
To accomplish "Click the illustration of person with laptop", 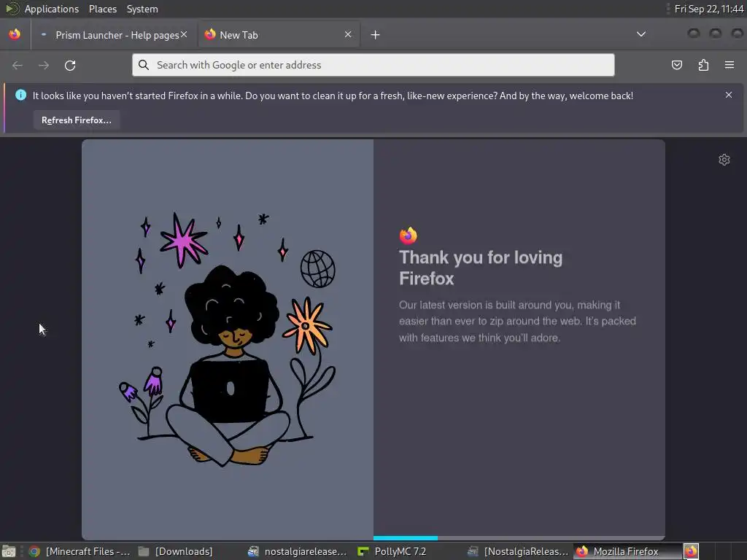I will coord(228,339).
